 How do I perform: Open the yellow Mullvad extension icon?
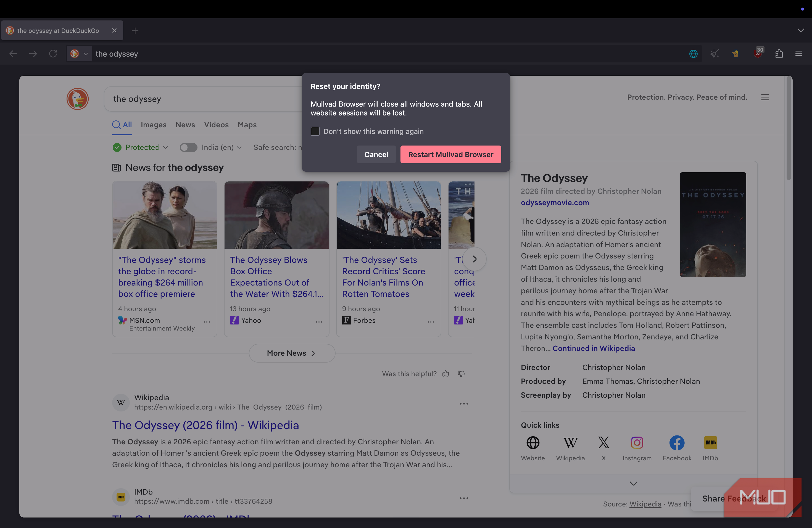pyautogui.click(x=735, y=54)
